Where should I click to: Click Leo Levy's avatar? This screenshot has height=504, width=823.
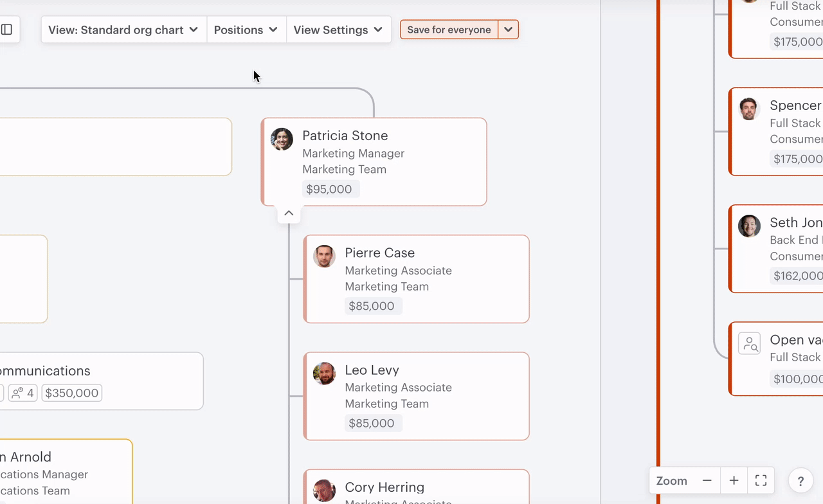point(324,373)
